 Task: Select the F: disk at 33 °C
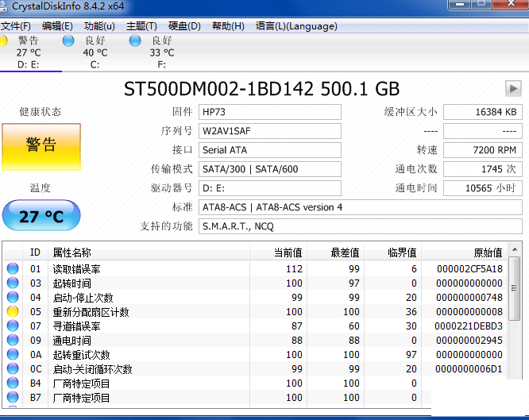[x=162, y=52]
